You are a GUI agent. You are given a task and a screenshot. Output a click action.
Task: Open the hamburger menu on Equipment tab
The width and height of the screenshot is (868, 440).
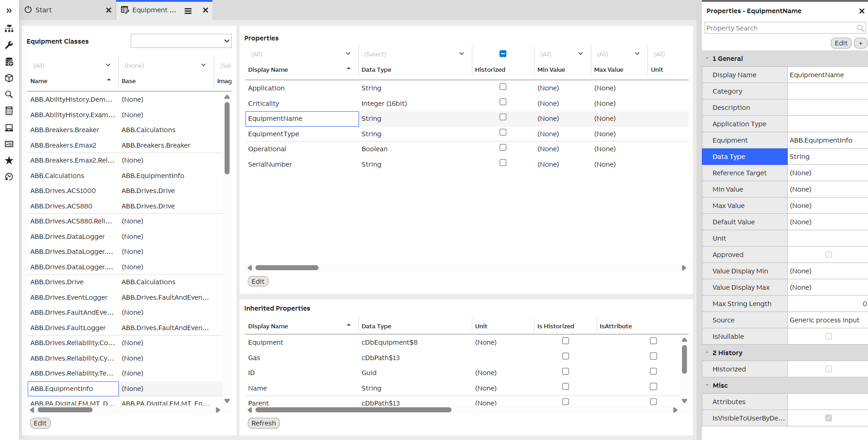188,10
